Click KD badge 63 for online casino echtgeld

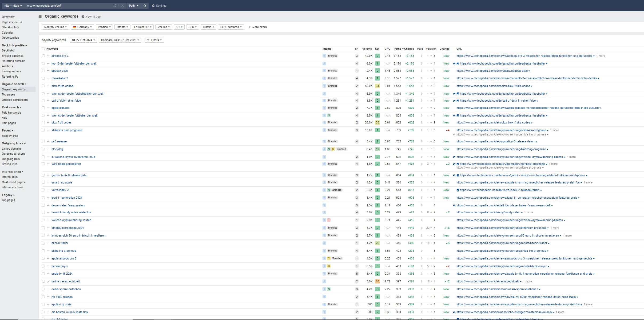click(377, 281)
